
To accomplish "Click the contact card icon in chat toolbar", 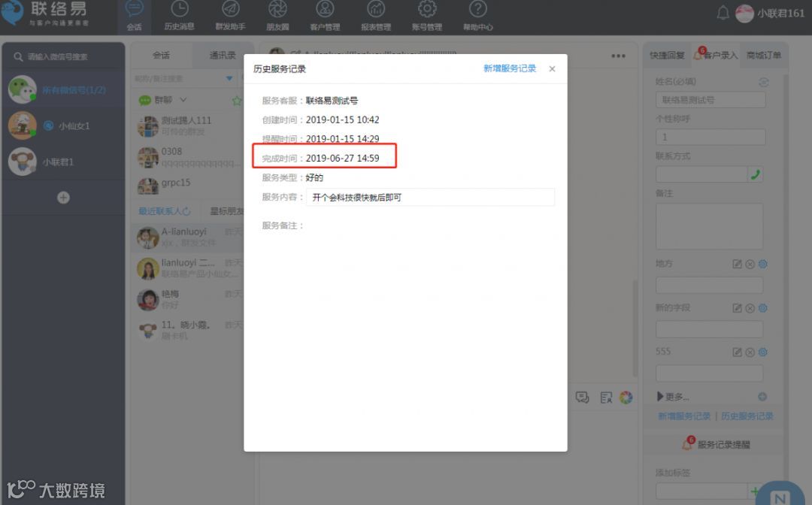I will (x=606, y=398).
